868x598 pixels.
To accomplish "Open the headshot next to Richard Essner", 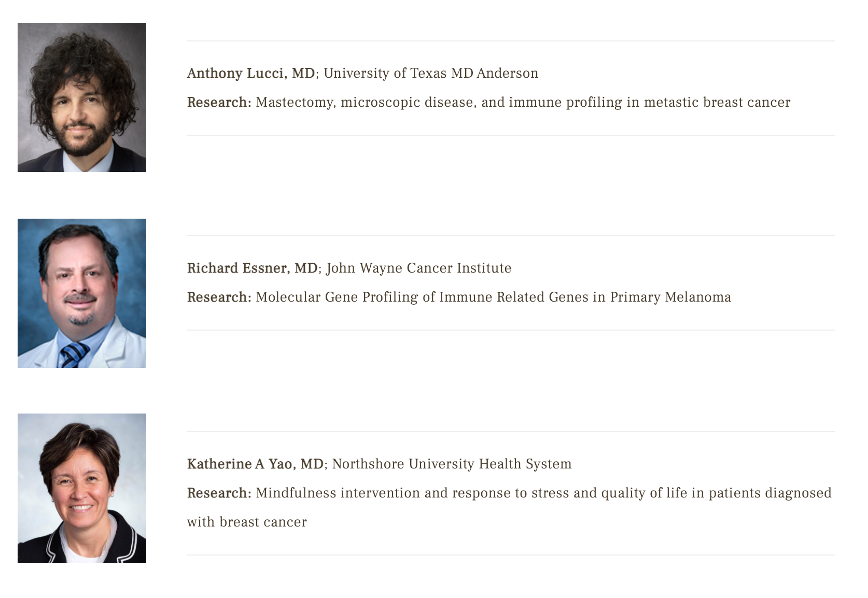I will (x=82, y=293).
